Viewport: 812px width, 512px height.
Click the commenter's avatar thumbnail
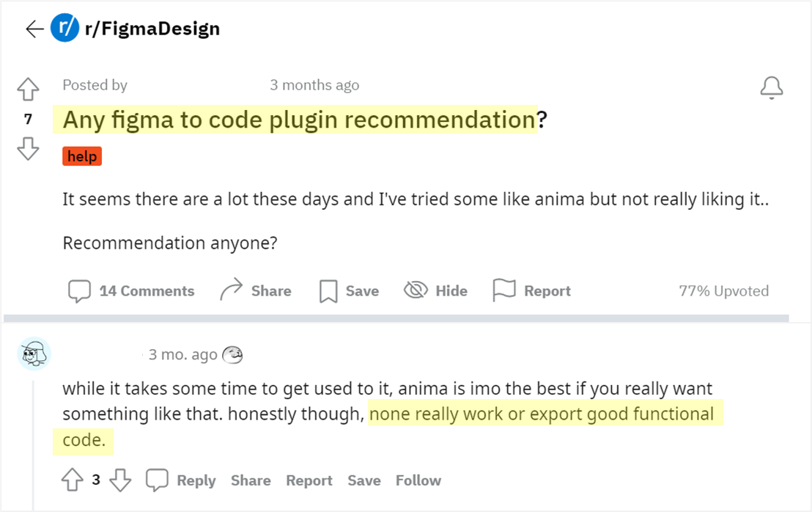[x=34, y=354]
